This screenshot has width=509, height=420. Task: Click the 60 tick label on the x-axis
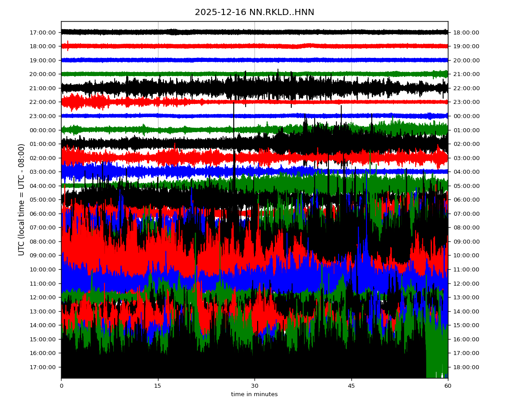pyautogui.click(x=448, y=386)
